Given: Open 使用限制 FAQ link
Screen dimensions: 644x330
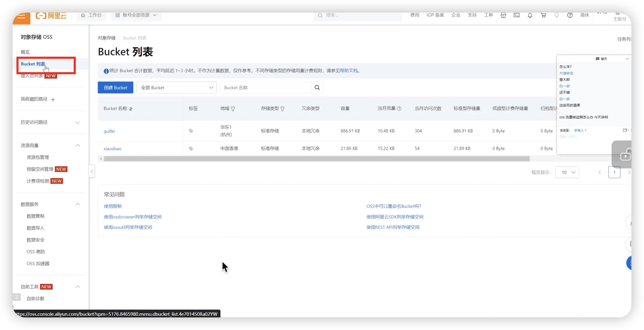Looking at the screenshot, I should [113, 206].
